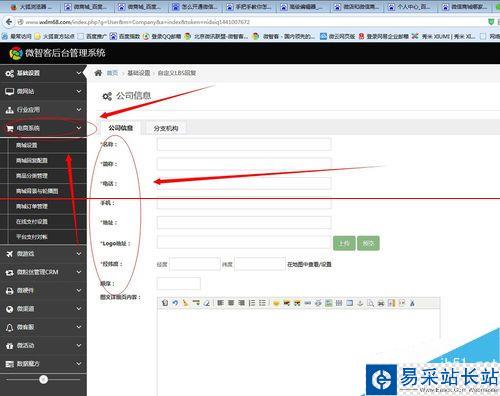This screenshot has width=500, height=396.
Task: Click the browser back arrow button
Action: coord(9,22)
